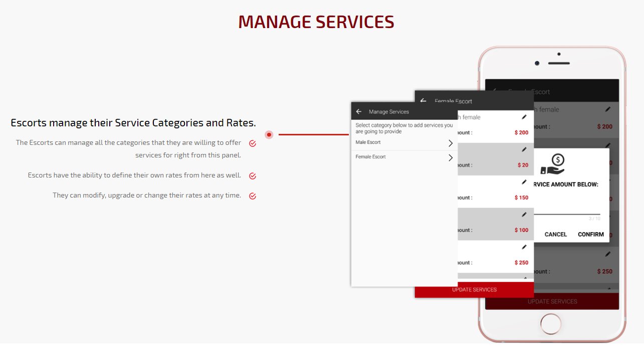
Task: Edit the $ 100 service via pencil icon
Action: tap(524, 215)
